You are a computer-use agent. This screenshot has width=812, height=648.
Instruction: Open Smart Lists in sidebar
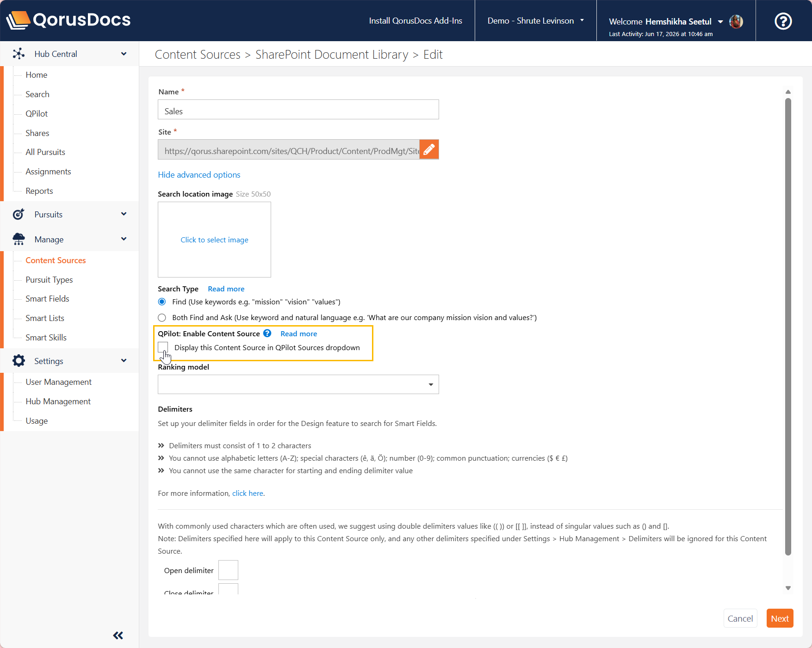pyautogui.click(x=45, y=318)
